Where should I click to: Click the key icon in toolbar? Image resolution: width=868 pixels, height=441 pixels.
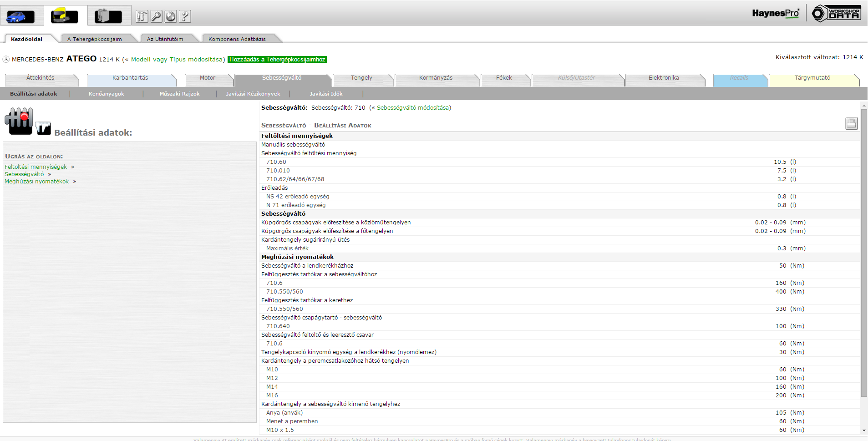(x=156, y=17)
